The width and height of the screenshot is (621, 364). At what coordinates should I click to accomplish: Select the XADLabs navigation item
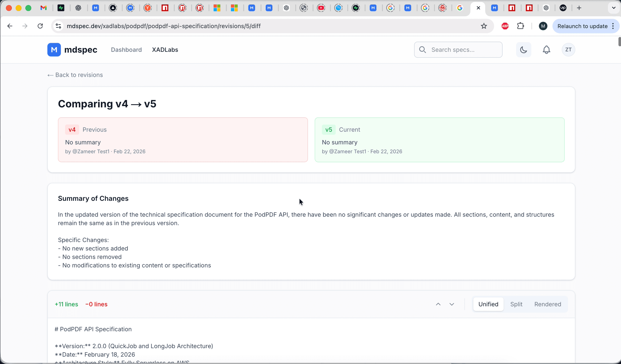click(x=165, y=49)
